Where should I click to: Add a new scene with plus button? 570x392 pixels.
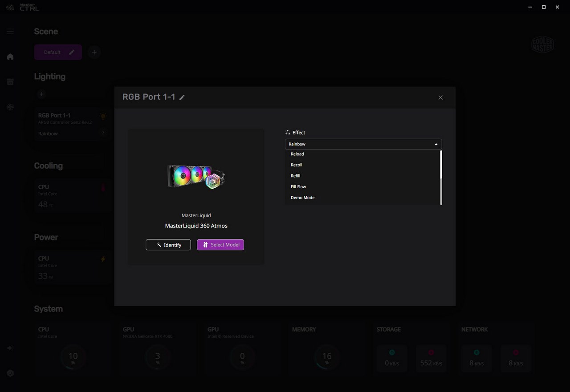point(94,52)
